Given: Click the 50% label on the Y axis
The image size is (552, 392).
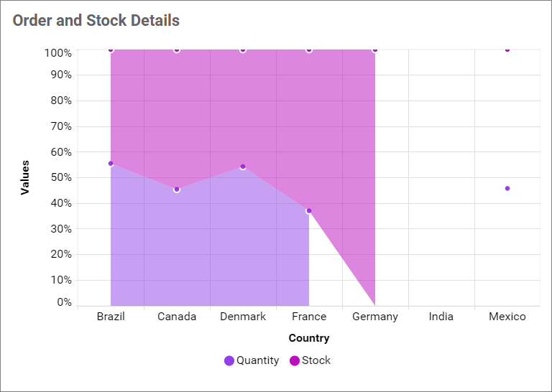Looking at the screenshot, I should click(58, 177).
